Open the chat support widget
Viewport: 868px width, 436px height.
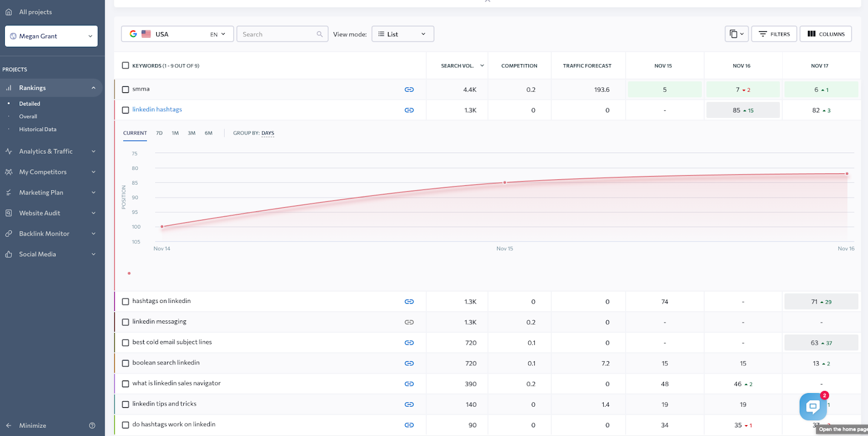[x=813, y=406]
